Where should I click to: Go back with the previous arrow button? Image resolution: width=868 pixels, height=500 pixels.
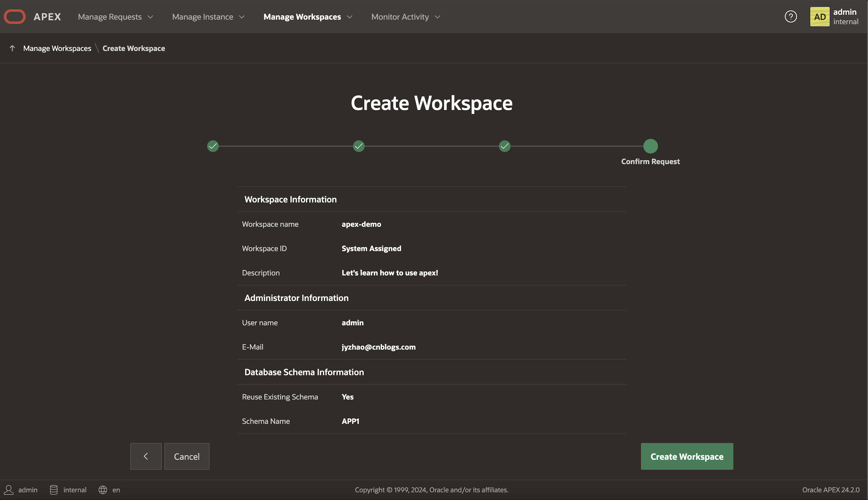click(146, 456)
